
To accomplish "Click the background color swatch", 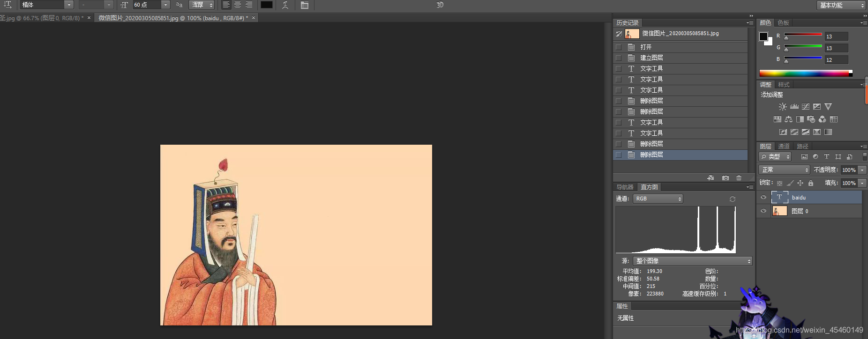I will pyautogui.click(x=770, y=42).
